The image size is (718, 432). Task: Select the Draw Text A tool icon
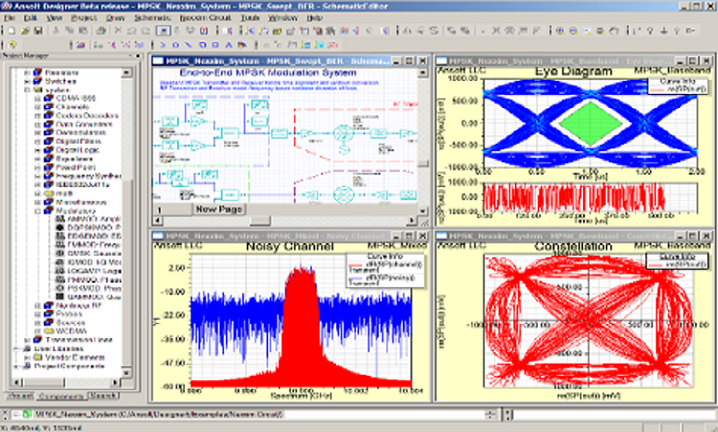[x=228, y=45]
